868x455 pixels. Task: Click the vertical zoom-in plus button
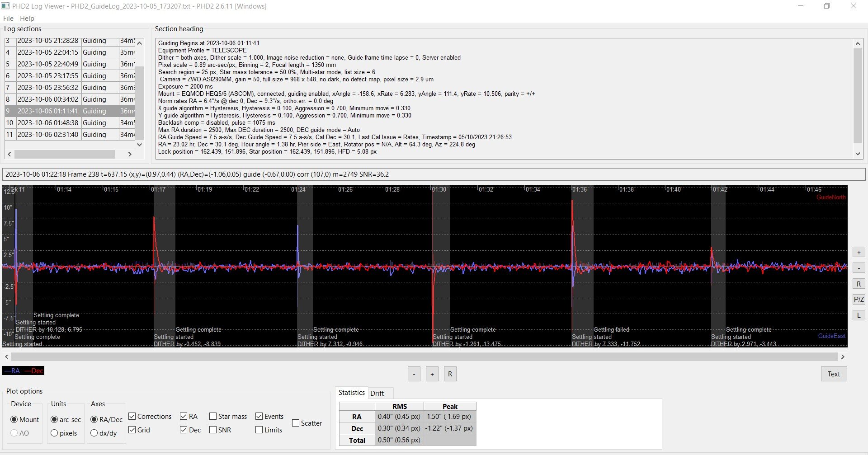click(859, 253)
